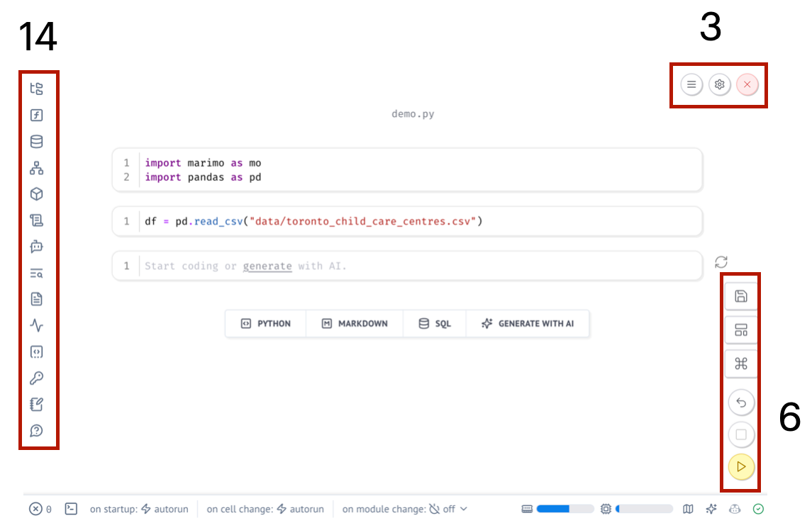Open the hamburger notebook menu

click(691, 84)
